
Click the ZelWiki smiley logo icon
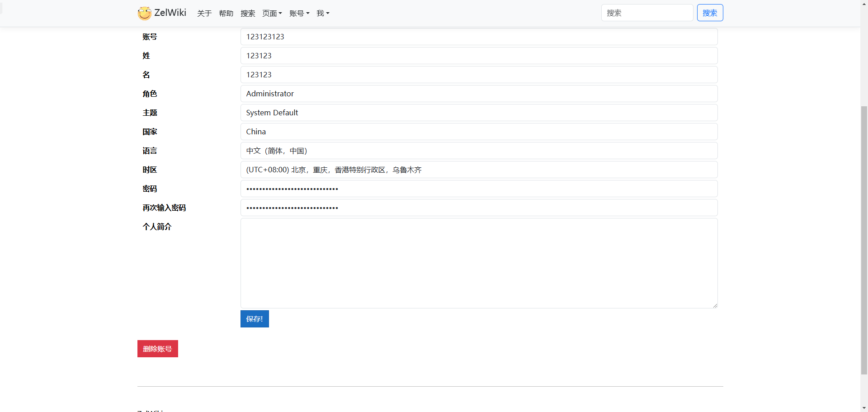coord(145,13)
